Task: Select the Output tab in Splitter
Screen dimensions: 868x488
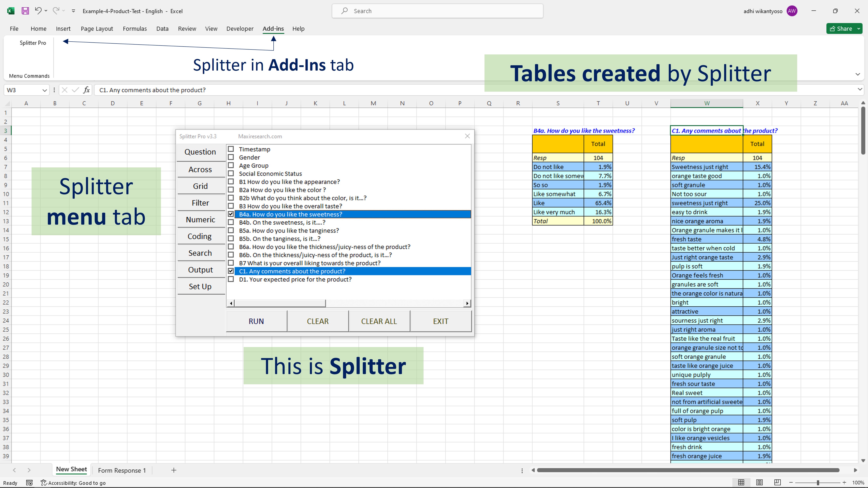Action: (x=200, y=270)
